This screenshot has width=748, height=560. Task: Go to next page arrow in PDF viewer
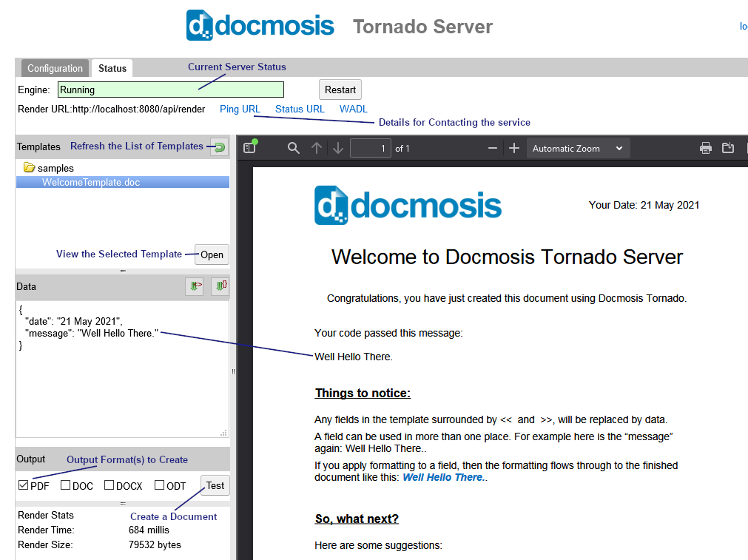click(x=337, y=149)
